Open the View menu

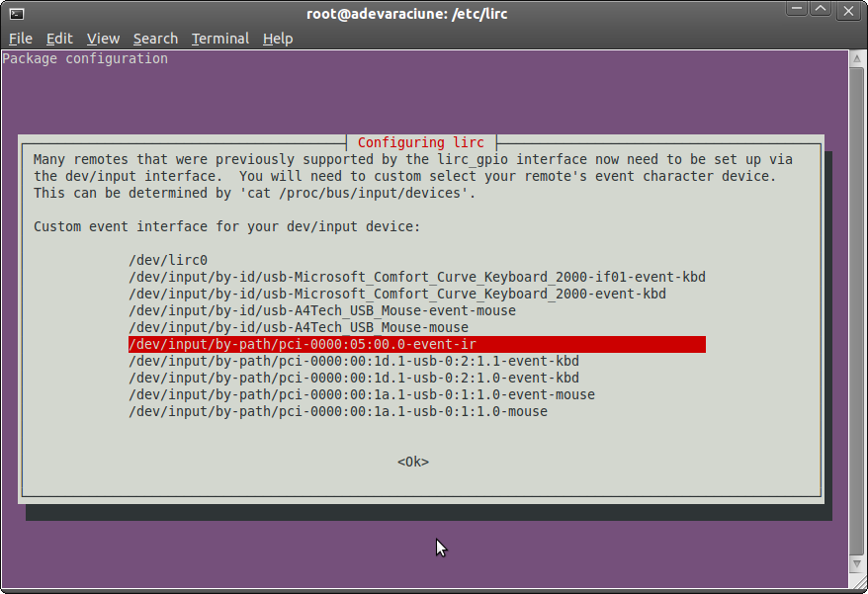click(x=103, y=39)
